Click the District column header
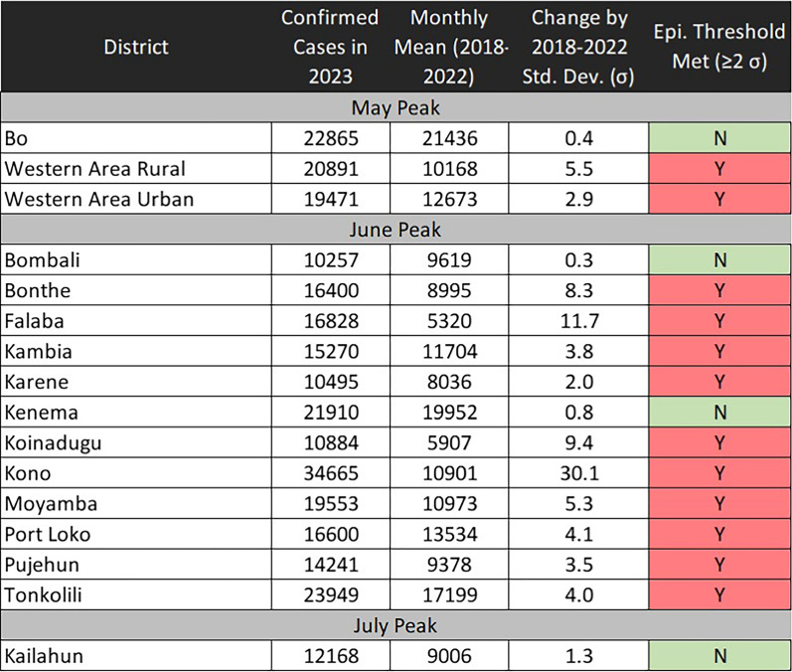 [136, 47]
